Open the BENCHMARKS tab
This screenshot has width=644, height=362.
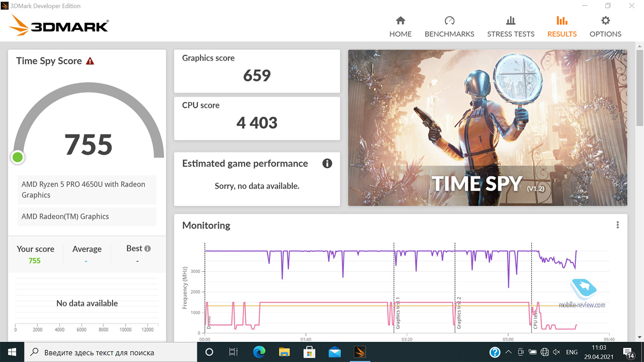point(449,27)
